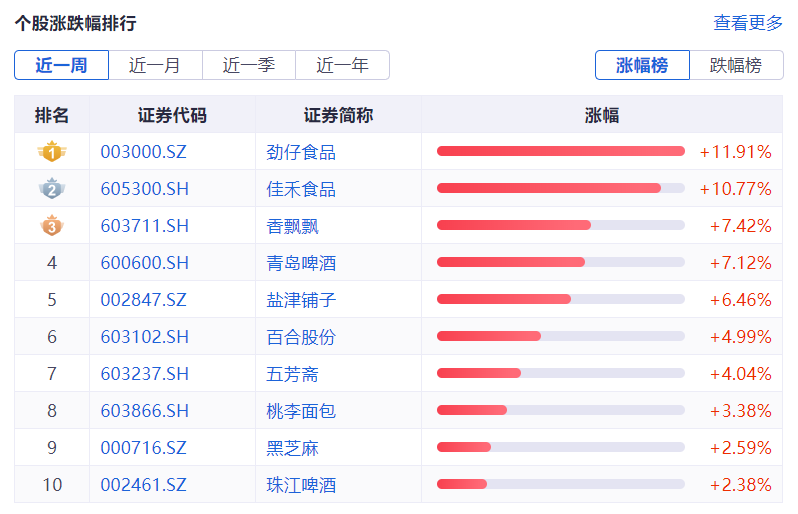Switch to the 近一月 tab
The height and width of the screenshot is (514, 798).
(x=155, y=65)
